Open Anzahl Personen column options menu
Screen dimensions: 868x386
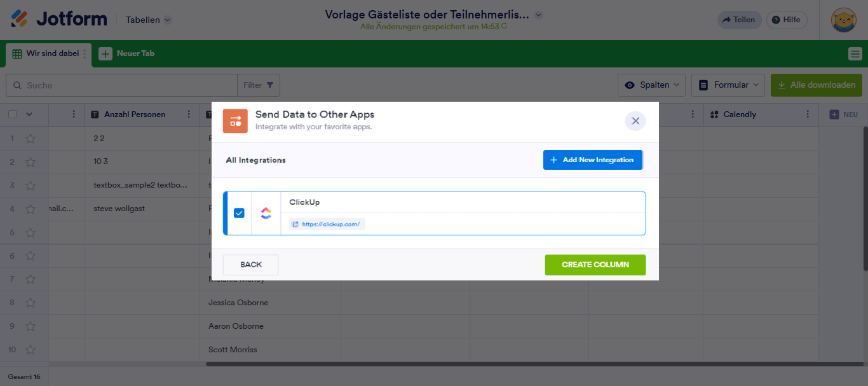[x=189, y=114]
